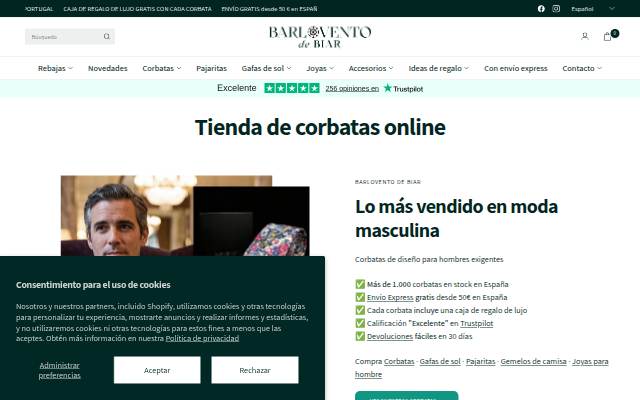Click the Excelente rating label
640x400 pixels.
(x=236, y=88)
